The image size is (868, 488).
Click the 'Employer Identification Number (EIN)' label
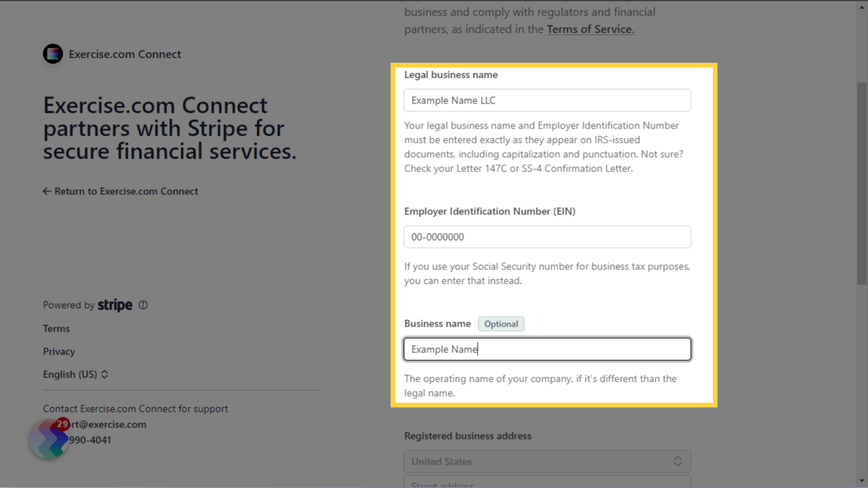(490, 212)
